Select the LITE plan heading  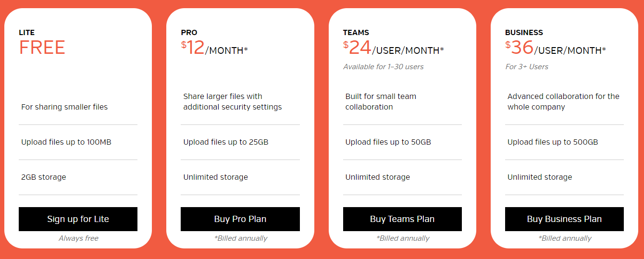(27, 33)
